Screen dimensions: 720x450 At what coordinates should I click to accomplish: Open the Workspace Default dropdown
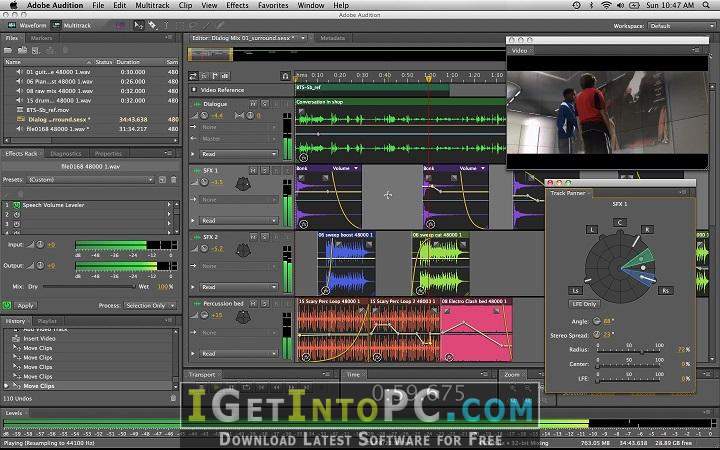coord(681,26)
